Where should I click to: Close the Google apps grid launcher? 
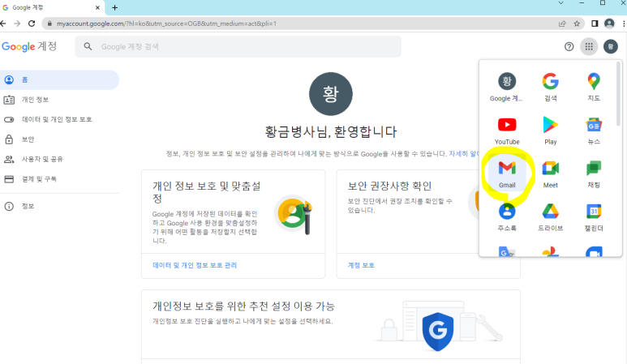click(589, 47)
